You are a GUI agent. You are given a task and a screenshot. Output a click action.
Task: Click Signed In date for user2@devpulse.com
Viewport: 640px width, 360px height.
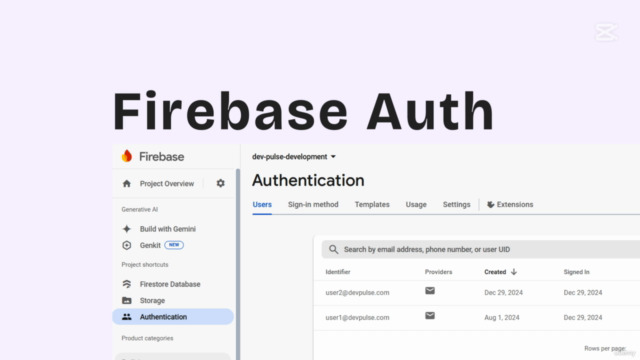[582, 293]
